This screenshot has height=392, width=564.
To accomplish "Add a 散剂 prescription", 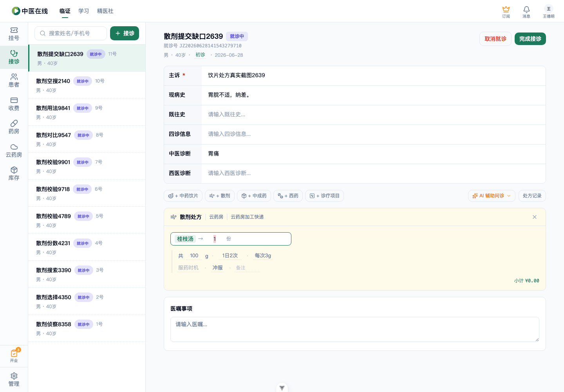I will click(x=220, y=196).
